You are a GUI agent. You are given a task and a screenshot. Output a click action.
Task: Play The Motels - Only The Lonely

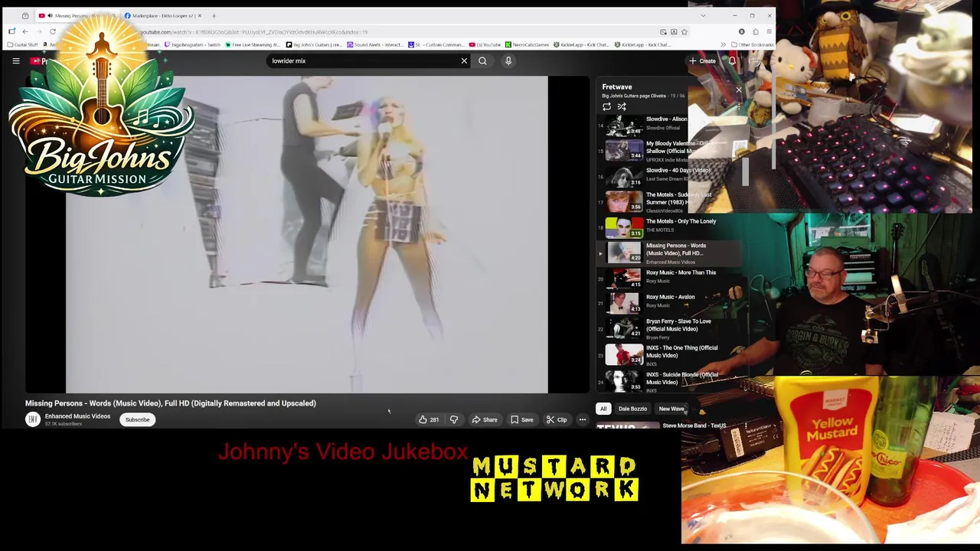[668, 227]
